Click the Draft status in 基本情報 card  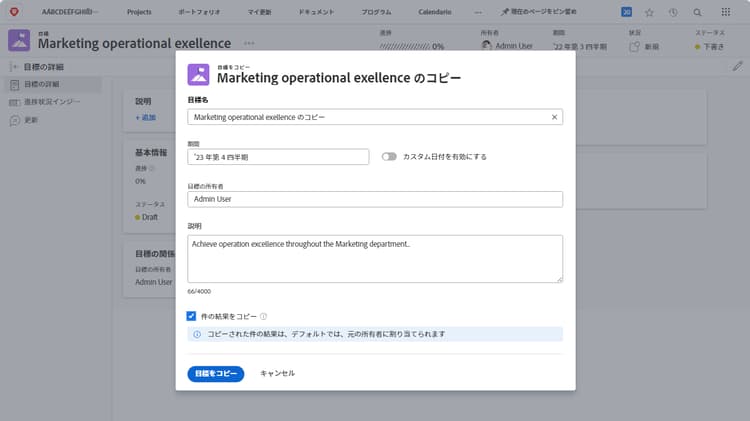coord(146,217)
